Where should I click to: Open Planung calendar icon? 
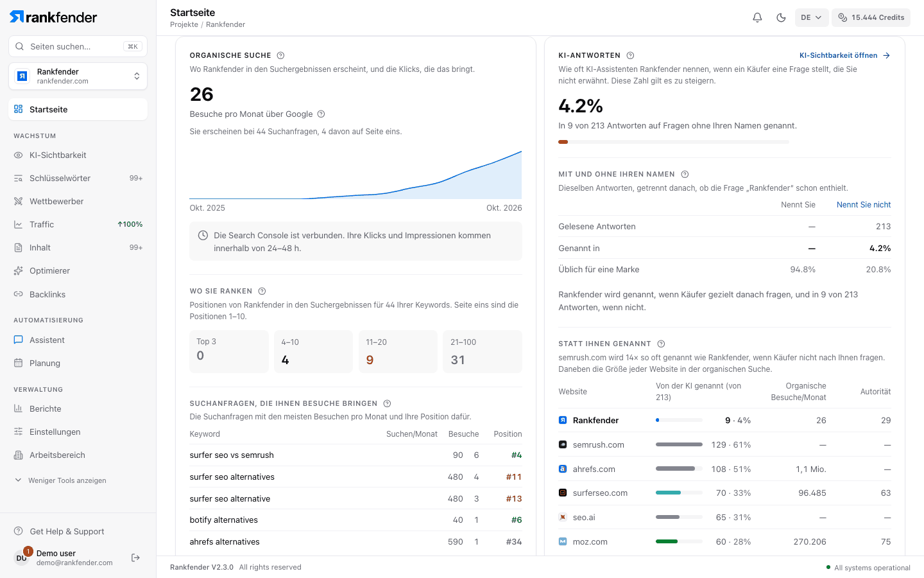(19, 363)
